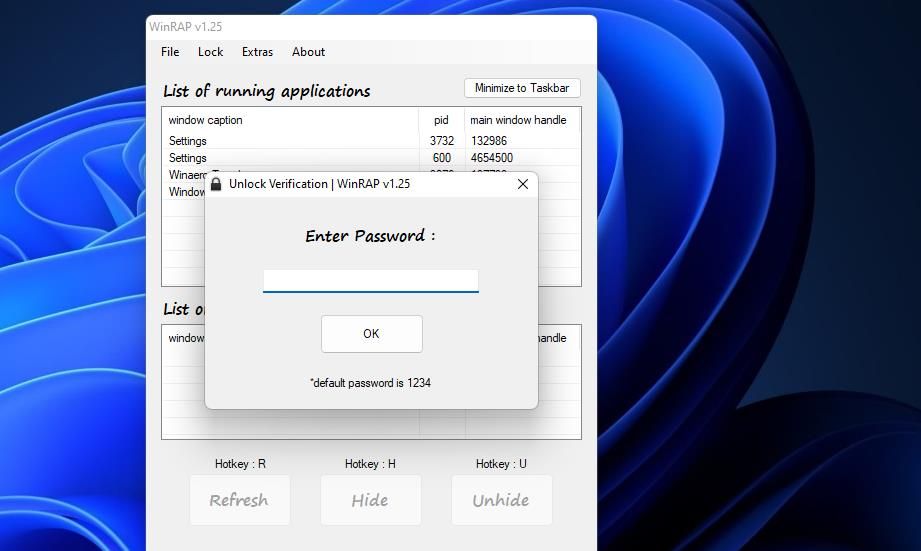Select the Settings row with pid 600

tap(290, 158)
